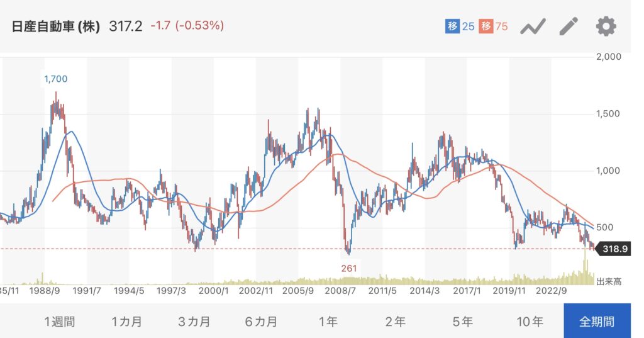
Task: Click the 1988/9 date label
Action: (45, 291)
